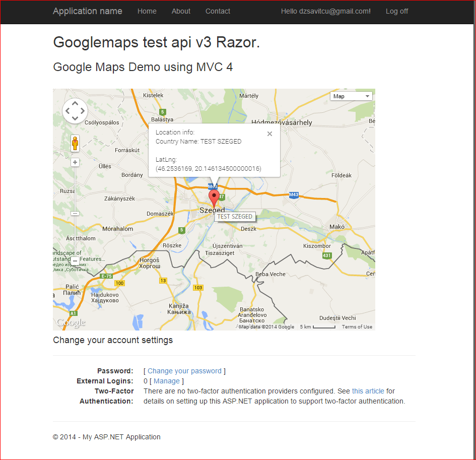Click the LatLng coordinates text in popup

pyautogui.click(x=208, y=168)
